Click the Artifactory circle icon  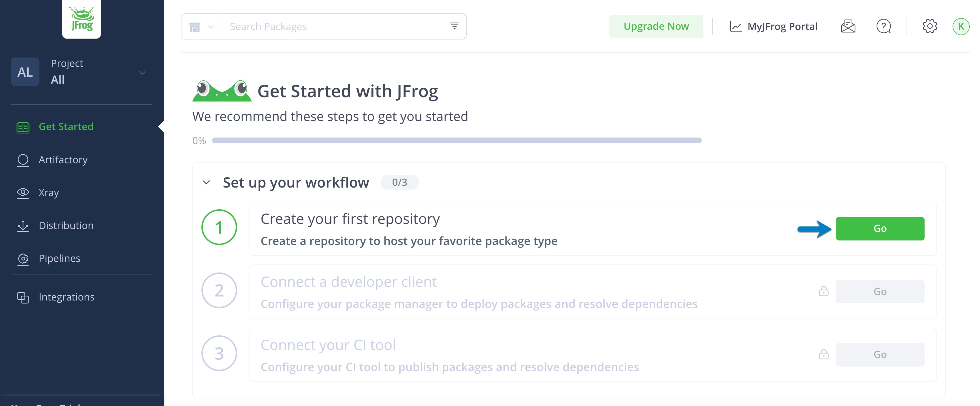click(x=23, y=160)
